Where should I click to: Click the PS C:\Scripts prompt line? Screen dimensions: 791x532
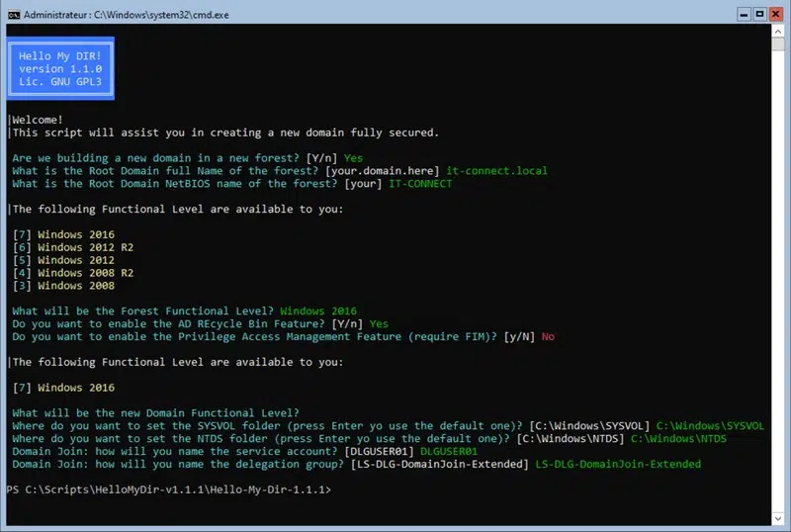(168, 489)
